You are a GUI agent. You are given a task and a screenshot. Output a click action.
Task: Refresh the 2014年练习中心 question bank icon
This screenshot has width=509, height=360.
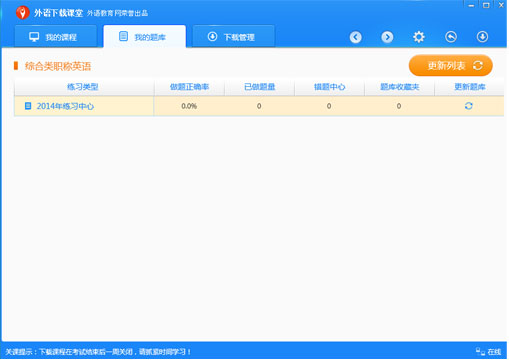[x=469, y=106]
